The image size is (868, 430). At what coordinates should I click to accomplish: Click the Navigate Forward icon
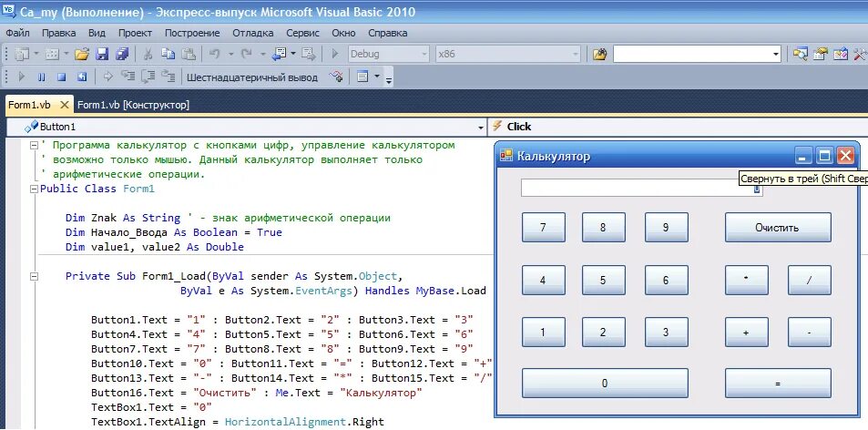click(x=309, y=55)
